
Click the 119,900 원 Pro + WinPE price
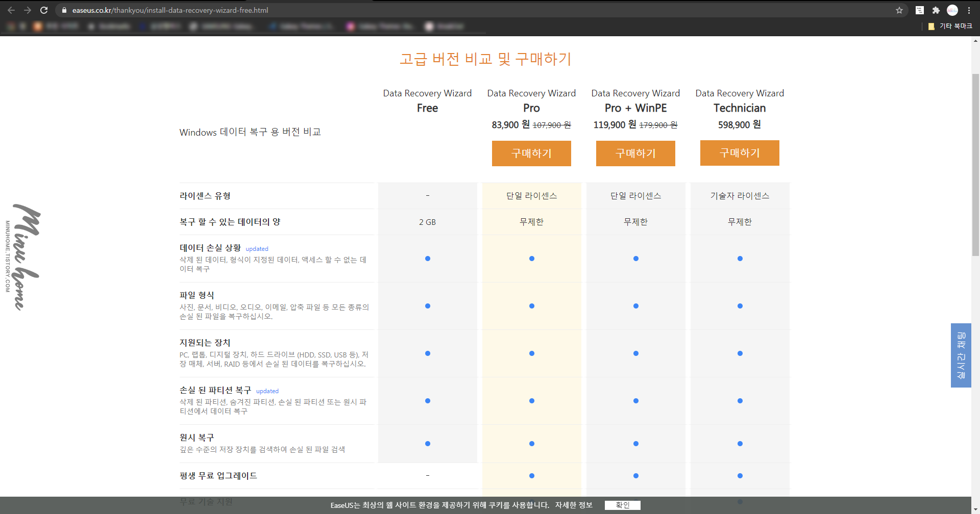tap(615, 125)
